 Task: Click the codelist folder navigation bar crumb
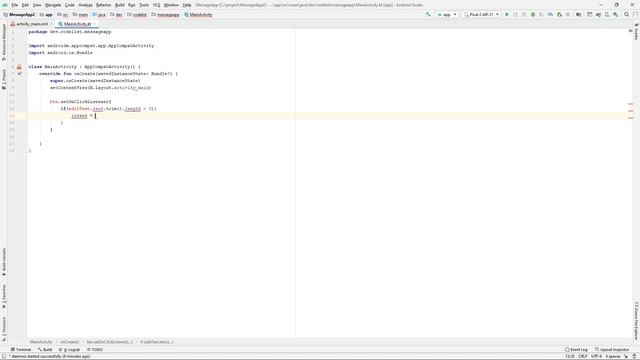(x=137, y=15)
